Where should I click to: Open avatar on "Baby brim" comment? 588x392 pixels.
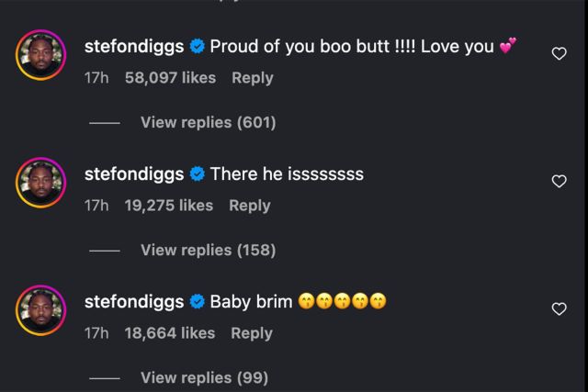click(41, 310)
